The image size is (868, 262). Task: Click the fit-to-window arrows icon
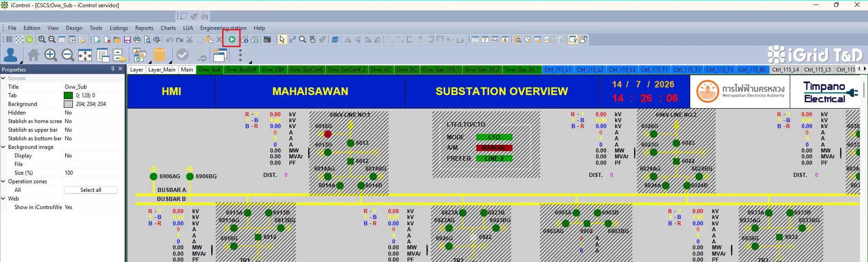(85, 55)
